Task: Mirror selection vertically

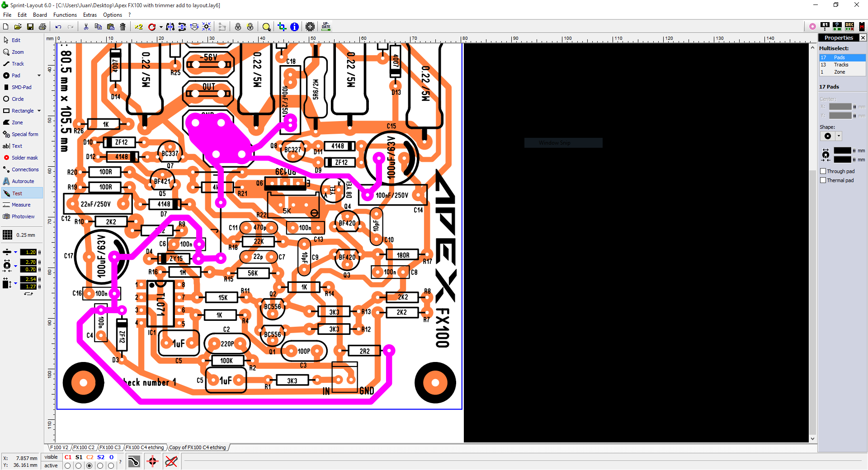Action: [182, 27]
